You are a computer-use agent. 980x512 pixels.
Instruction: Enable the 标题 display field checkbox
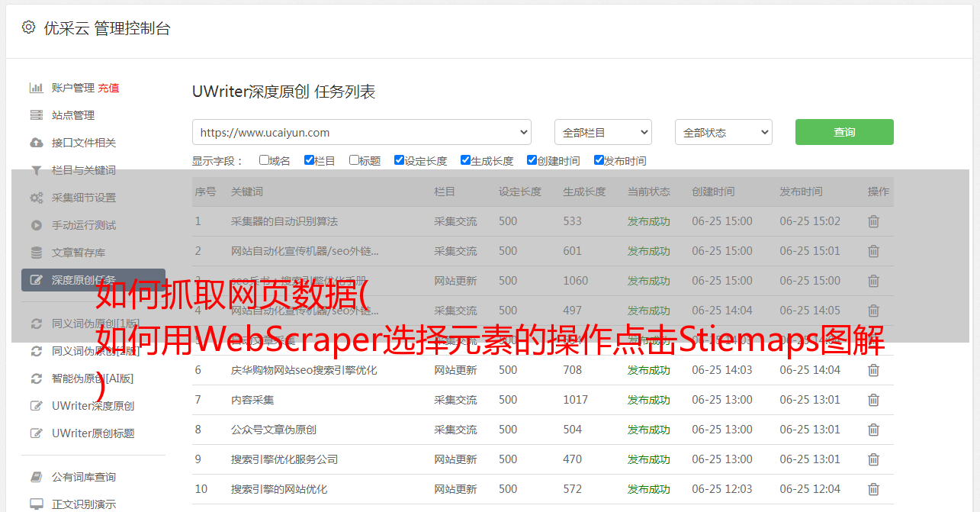point(354,160)
